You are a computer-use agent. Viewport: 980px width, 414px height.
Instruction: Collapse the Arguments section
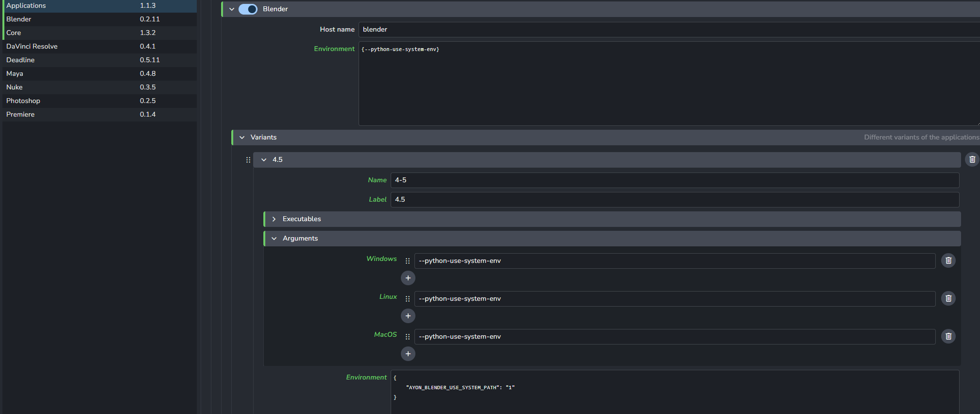point(274,239)
